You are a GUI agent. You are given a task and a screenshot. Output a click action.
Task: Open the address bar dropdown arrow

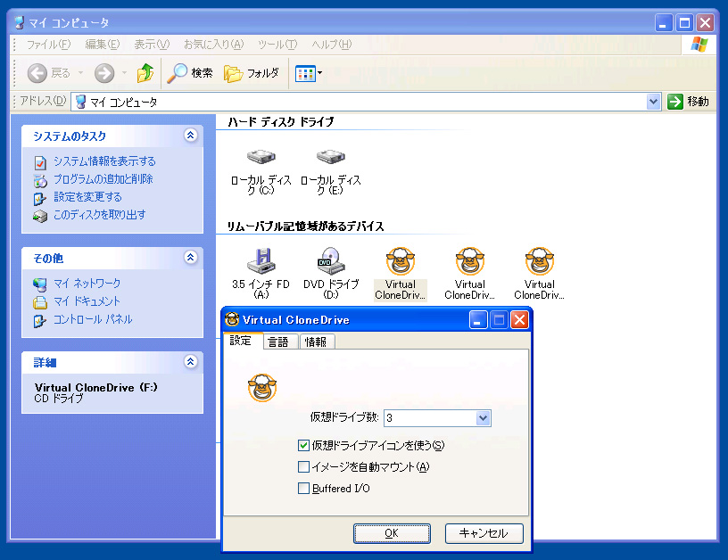click(653, 102)
